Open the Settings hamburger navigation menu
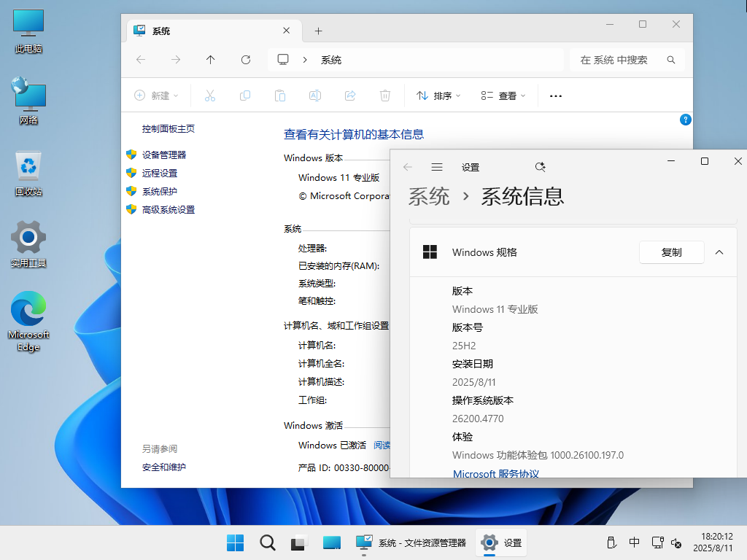The height and width of the screenshot is (560, 747). pyautogui.click(x=437, y=167)
